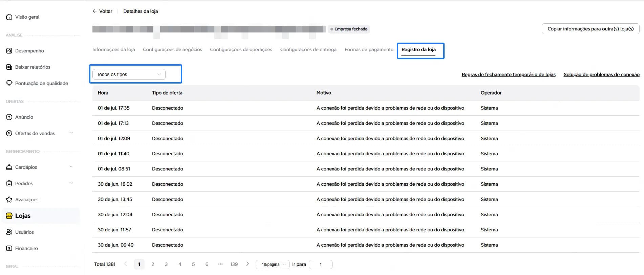Click the Operador column header
This screenshot has height=275, width=644.
(491, 93)
